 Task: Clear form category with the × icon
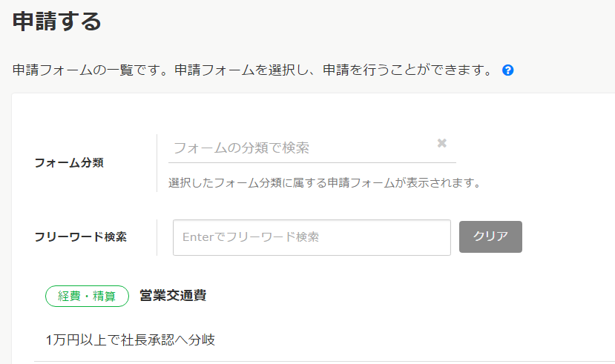tap(442, 143)
